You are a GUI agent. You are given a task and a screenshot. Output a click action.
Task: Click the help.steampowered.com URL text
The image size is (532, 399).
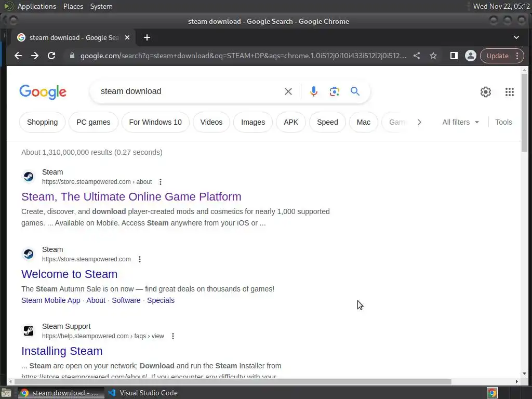103,336
